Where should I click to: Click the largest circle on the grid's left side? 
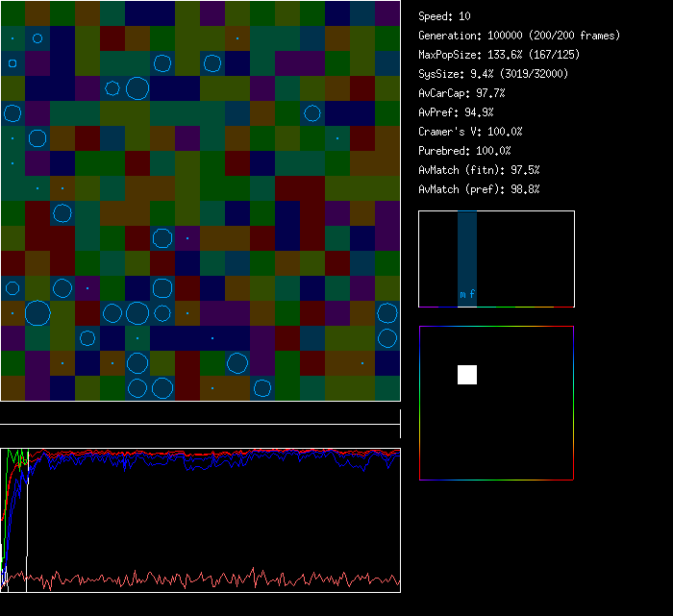click(x=37, y=313)
